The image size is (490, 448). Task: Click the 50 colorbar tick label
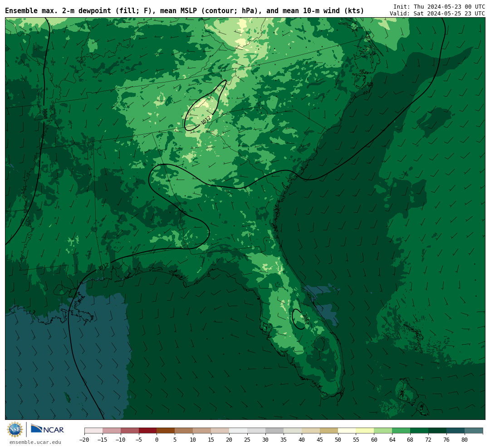pos(338,439)
